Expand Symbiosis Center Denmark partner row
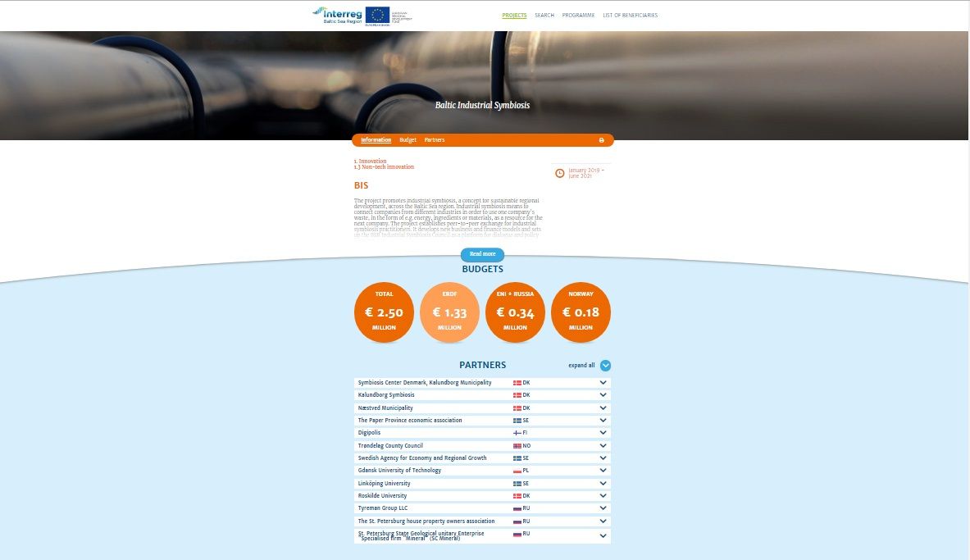970x560 pixels. (x=603, y=383)
